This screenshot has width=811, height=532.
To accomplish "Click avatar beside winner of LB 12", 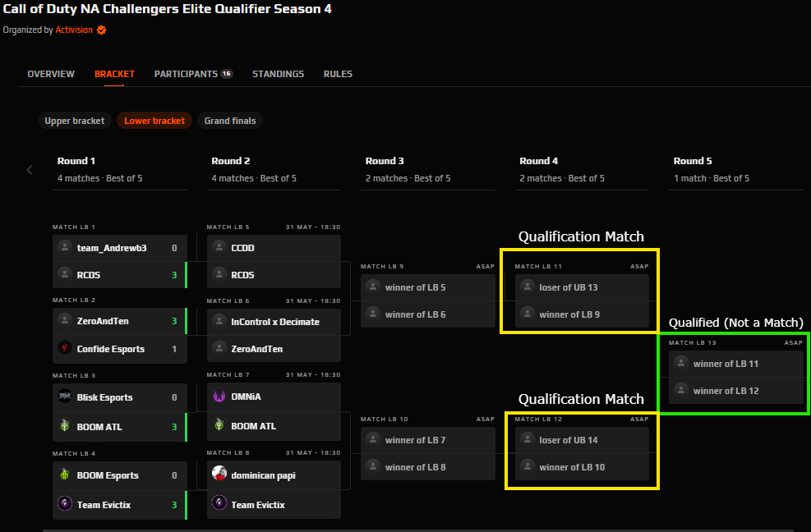I will click(681, 390).
